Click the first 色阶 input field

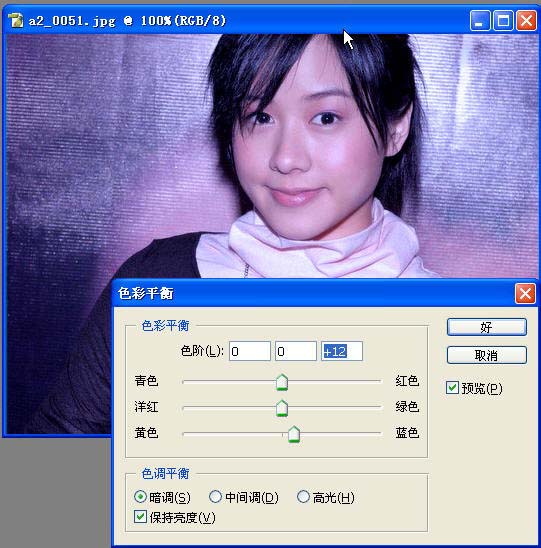coord(250,351)
